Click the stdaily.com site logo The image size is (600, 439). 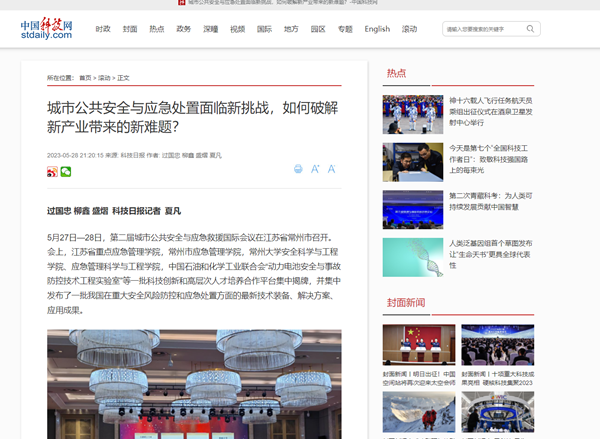coord(47,29)
